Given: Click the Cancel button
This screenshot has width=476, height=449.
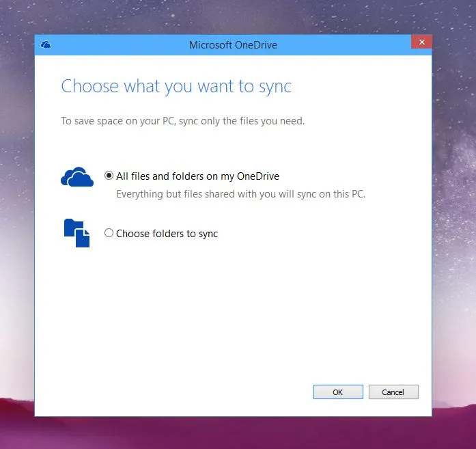Looking at the screenshot, I should (393, 392).
